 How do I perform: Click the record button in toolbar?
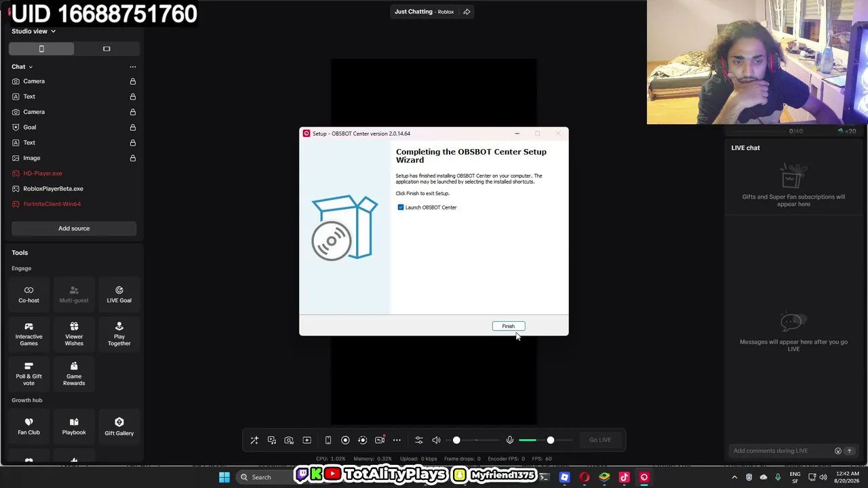pos(345,441)
